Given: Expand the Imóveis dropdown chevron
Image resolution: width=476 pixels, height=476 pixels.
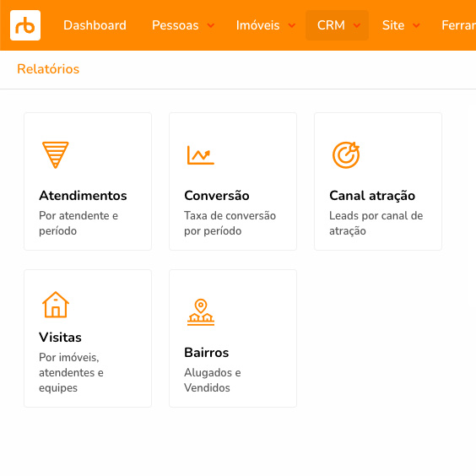Looking at the screenshot, I should tap(292, 25).
